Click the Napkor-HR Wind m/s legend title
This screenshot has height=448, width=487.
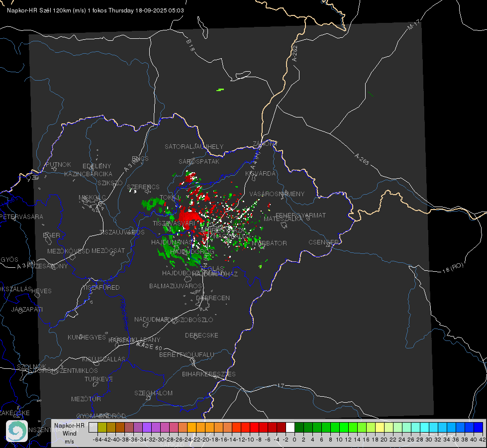coord(69,434)
